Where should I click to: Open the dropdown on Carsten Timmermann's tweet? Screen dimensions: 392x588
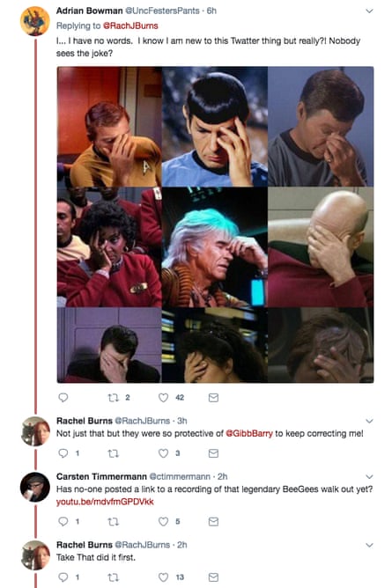(369, 476)
